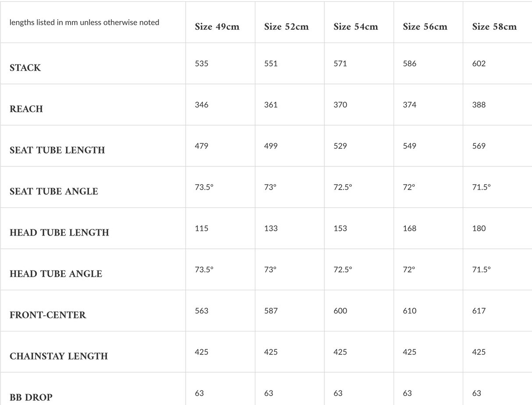Click the BB DROP row label
This screenshot has height=405, width=532.
click(x=31, y=397)
